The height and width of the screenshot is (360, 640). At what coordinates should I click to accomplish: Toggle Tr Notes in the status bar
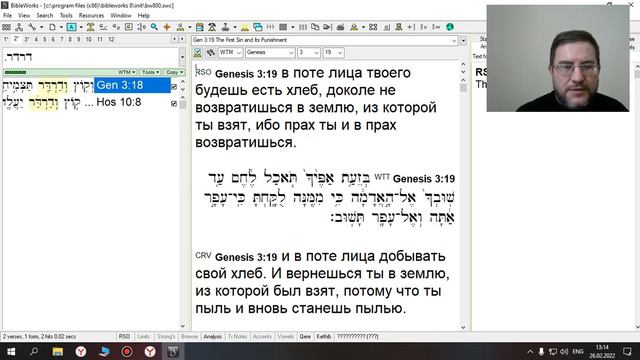pos(238,336)
